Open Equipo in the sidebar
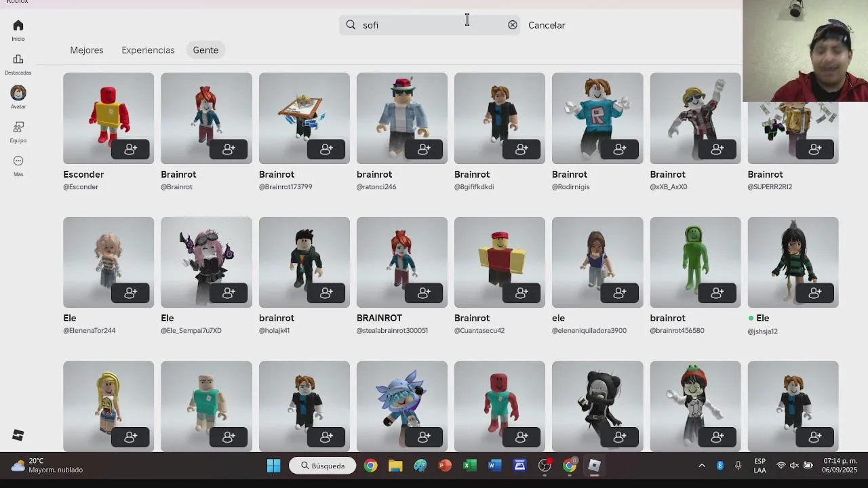The height and width of the screenshot is (488, 868). click(x=18, y=131)
